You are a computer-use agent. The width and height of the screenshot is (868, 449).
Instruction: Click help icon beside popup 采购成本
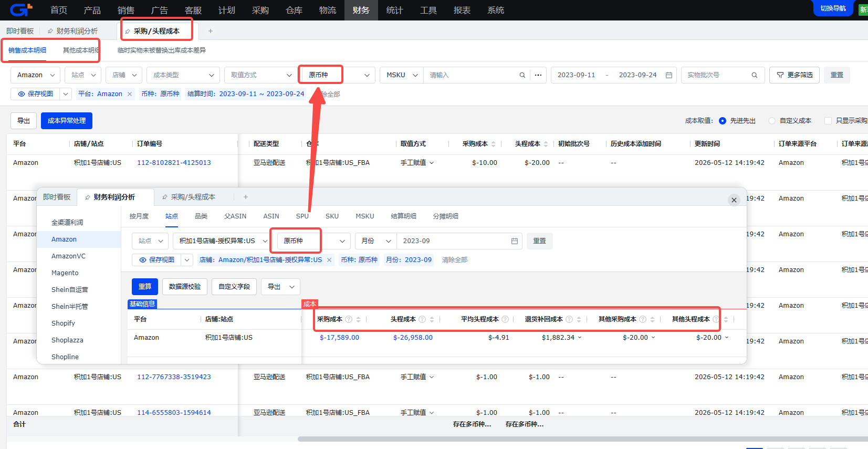point(349,319)
